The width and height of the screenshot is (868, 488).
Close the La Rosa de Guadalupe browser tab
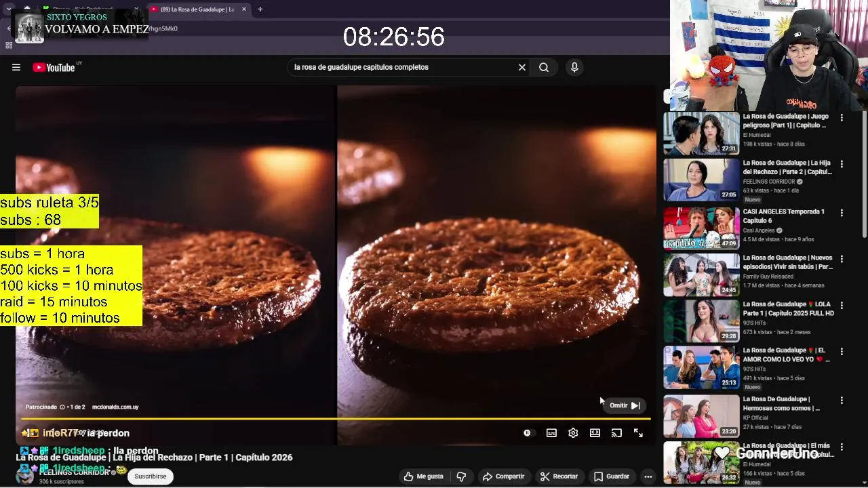click(244, 9)
